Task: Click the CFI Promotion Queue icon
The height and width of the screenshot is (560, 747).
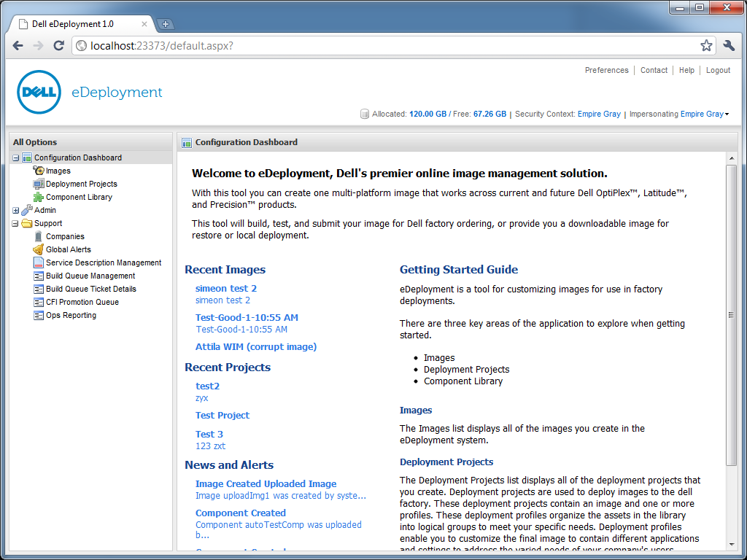Action: pyautogui.click(x=39, y=302)
